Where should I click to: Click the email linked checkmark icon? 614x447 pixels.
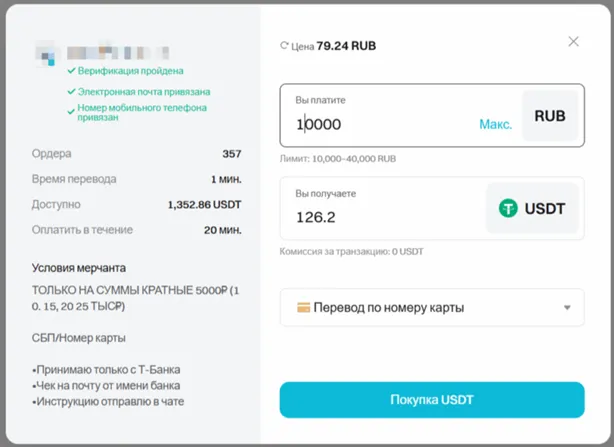tap(71, 92)
